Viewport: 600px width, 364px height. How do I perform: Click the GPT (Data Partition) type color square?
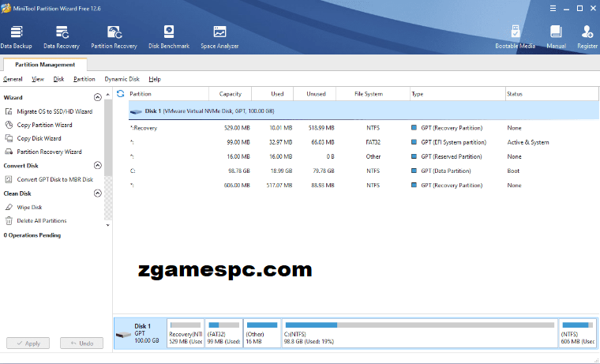pyautogui.click(x=414, y=171)
